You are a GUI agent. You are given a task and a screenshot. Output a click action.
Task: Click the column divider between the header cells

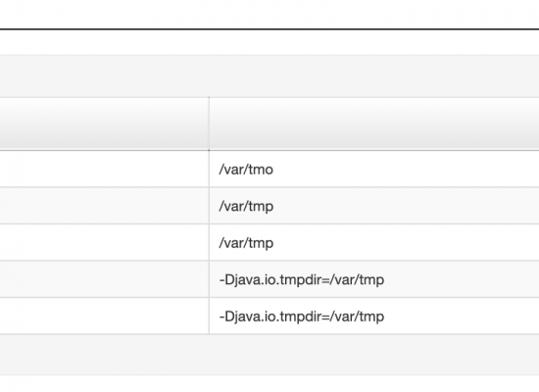[209, 123]
